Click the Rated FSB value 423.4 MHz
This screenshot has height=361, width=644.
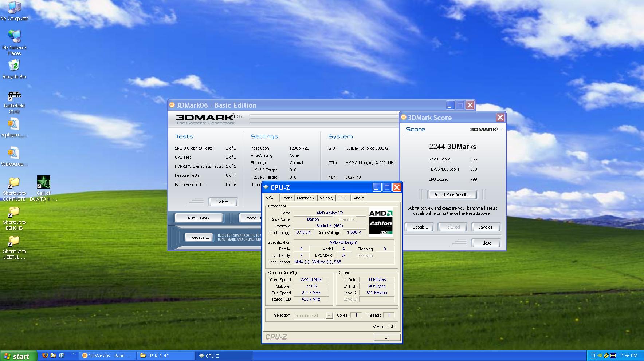(x=311, y=299)
